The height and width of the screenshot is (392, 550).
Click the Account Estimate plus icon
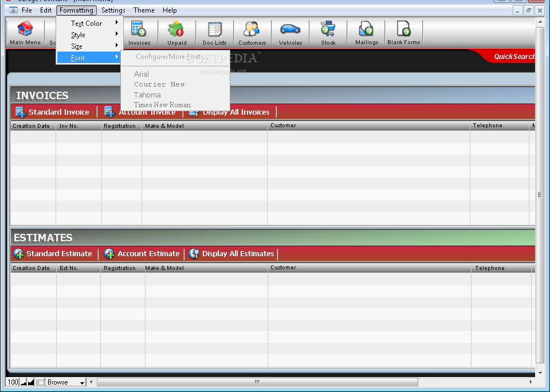point(109,254)
